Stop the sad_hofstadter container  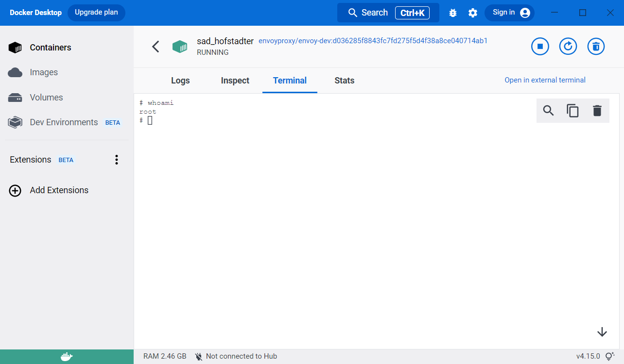[540, 47]
